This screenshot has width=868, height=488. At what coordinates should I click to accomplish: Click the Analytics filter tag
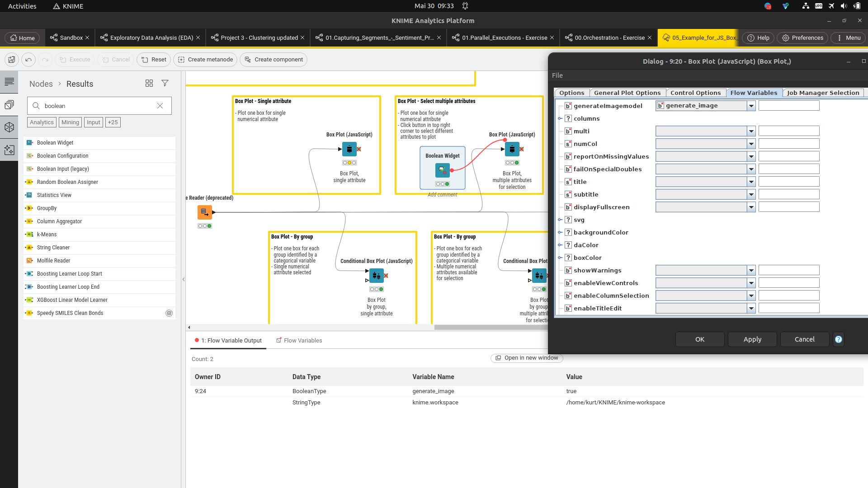(42, 122)
